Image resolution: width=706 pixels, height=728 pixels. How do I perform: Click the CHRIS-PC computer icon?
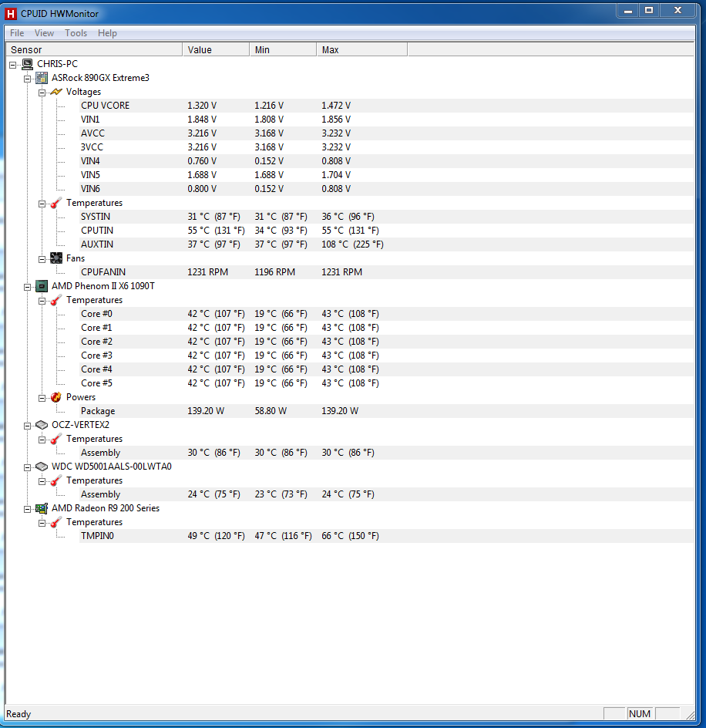(x=28, y=64)
